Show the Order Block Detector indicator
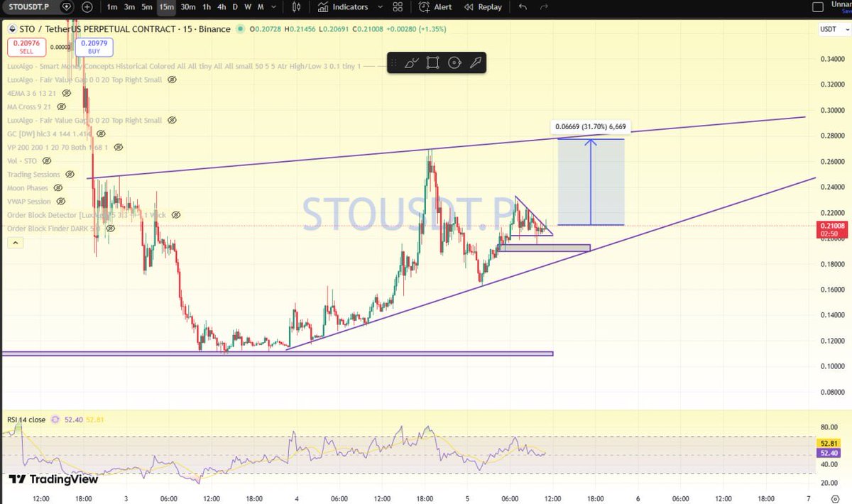The image size is (852, 504). click(175, 214)
